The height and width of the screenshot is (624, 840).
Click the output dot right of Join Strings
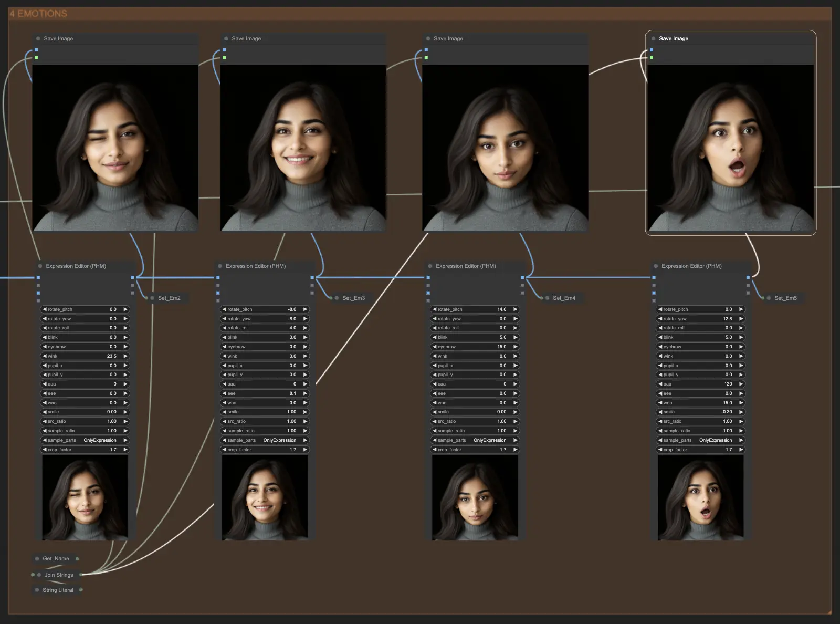[x=81, y=575]
